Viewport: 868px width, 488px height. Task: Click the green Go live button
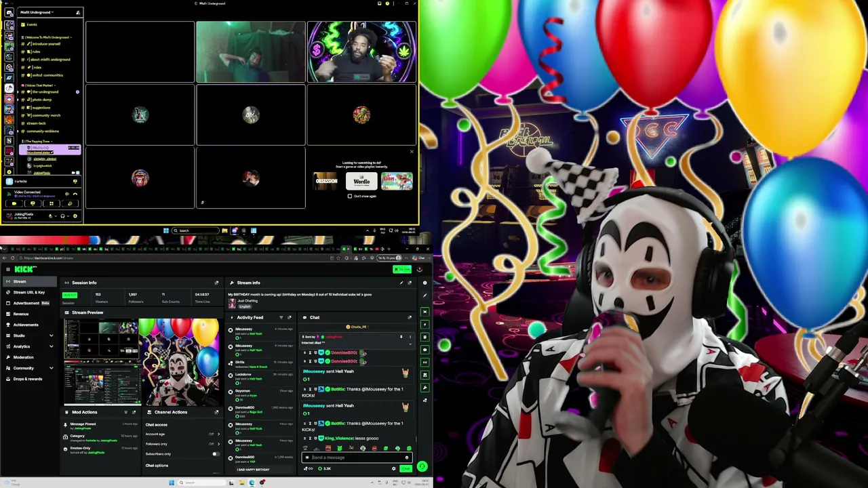[401, 269]
